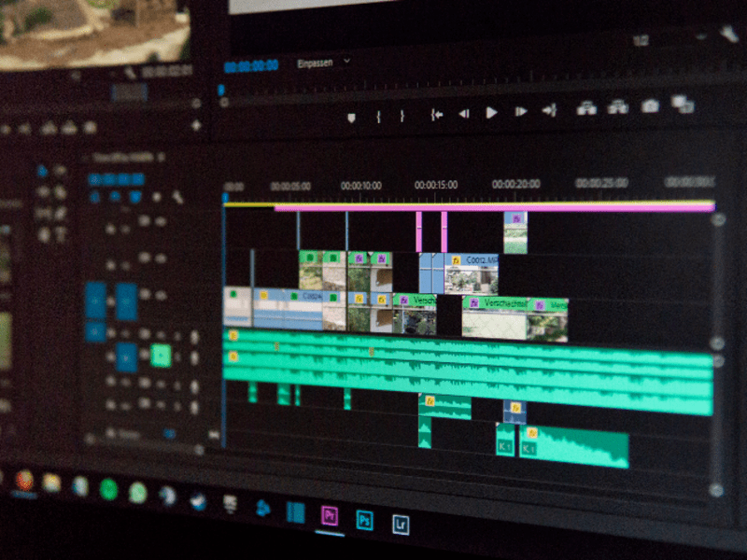Click the Step Forward one frame button
747x560 pixels.
[x=521, y=112]
